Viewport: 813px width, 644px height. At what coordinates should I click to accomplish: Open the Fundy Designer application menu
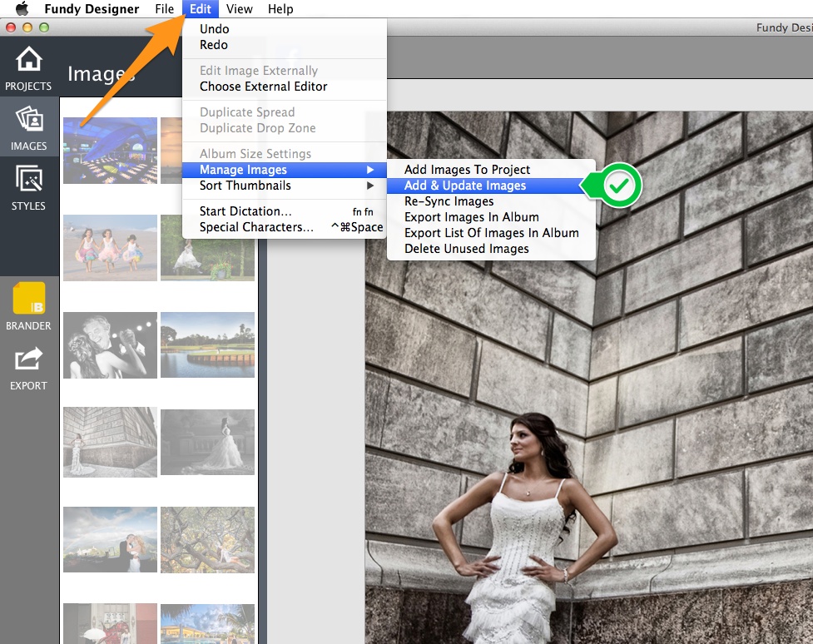click(92, 9)
